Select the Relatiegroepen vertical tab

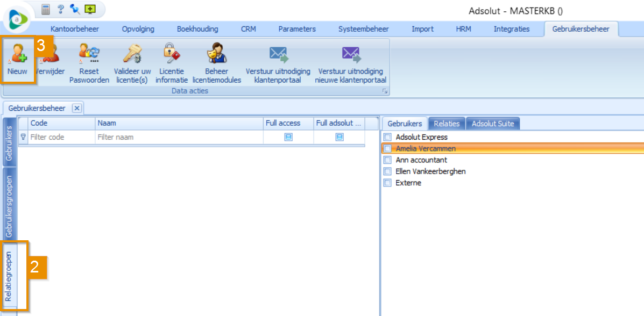(9, 276)
